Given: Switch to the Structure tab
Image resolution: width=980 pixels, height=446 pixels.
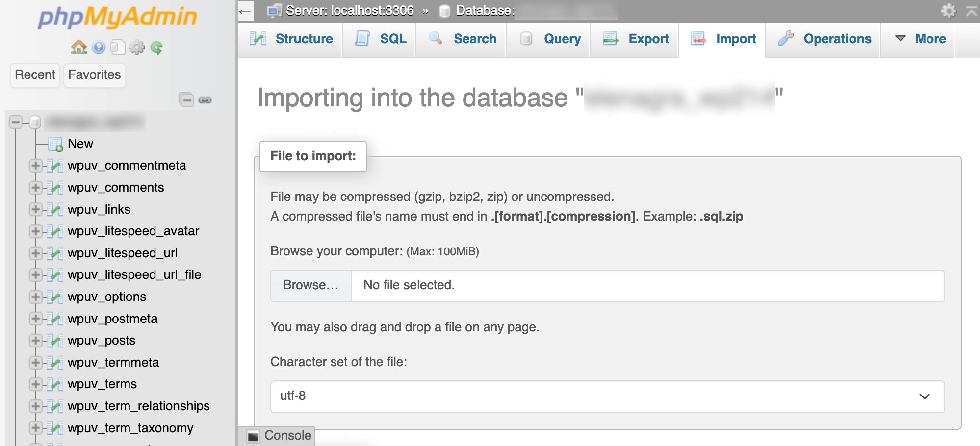Looking at the screenshot, I should click(x=291, y=39).
